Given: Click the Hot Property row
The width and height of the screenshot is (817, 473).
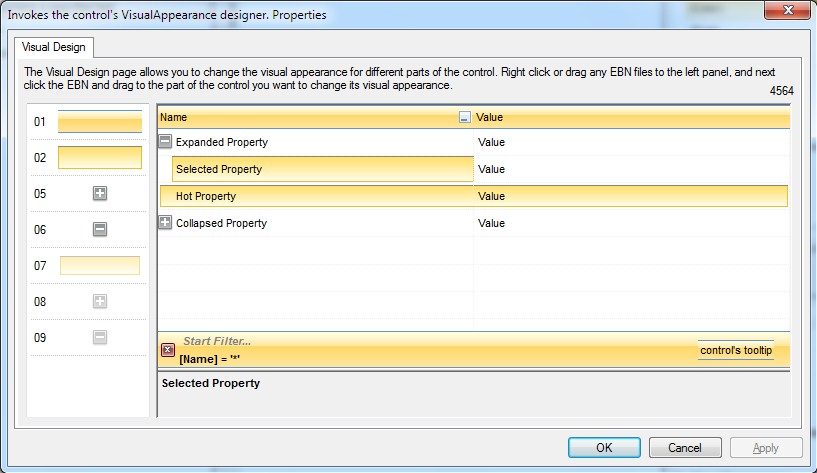Looking at the screenshot, I should click(x=320, y=196).
